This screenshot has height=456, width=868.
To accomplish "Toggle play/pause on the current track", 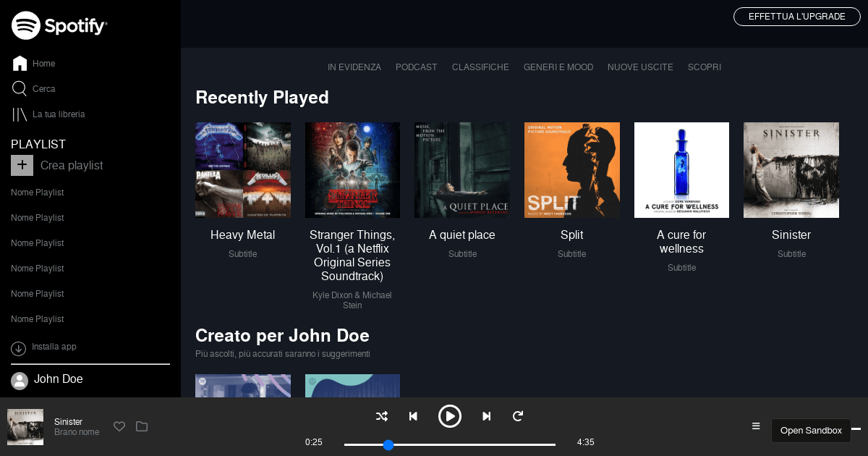I will [x=450, y=416].
